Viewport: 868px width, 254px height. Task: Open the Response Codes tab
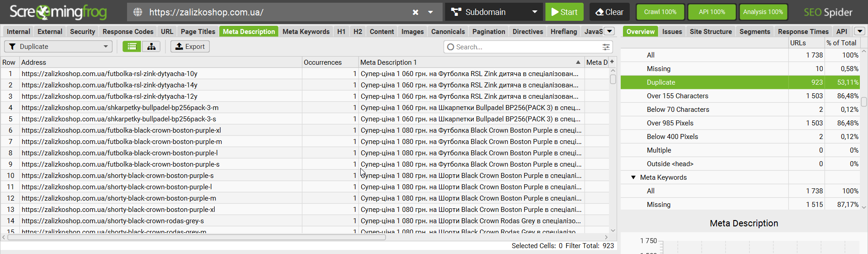click(128, 32)
